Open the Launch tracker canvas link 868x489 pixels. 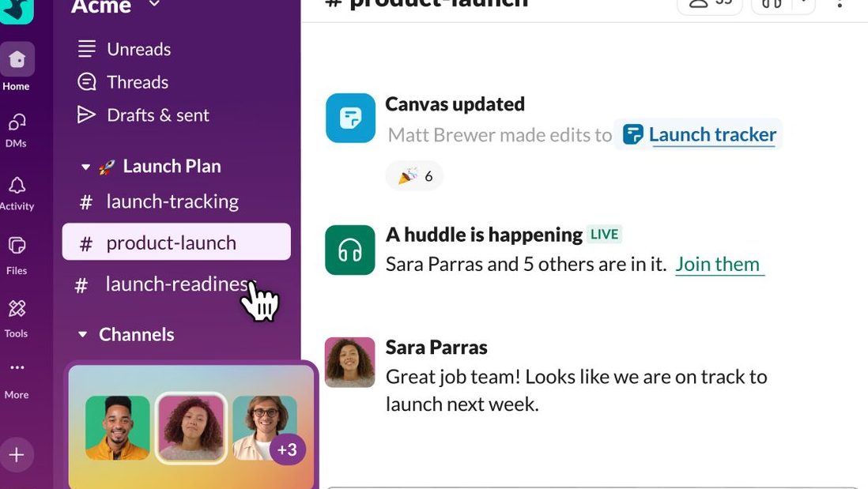[x=699, y=134]
